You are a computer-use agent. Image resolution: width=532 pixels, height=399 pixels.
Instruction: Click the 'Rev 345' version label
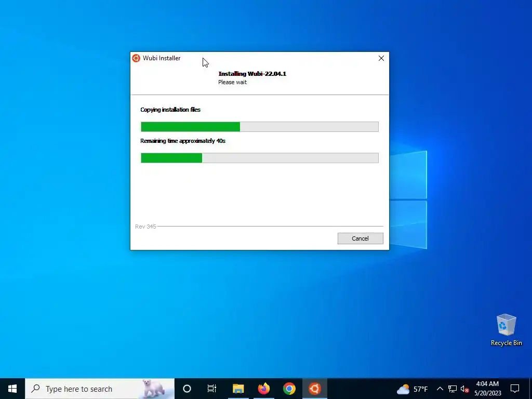(x=145, y=227)
